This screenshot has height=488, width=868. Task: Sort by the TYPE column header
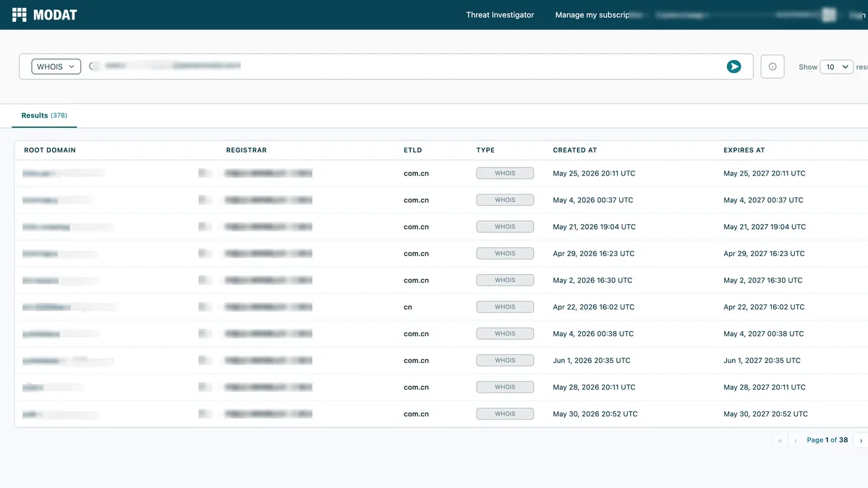tap(485, 150)
